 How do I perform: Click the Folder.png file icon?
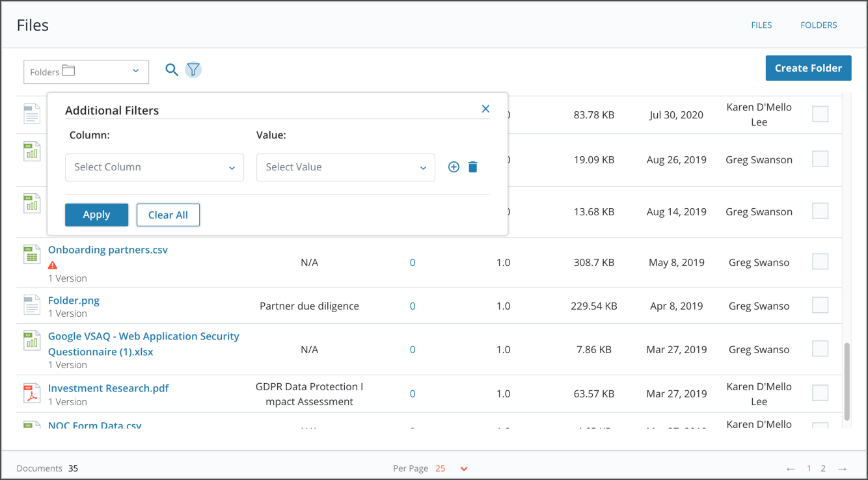(32, 305)
